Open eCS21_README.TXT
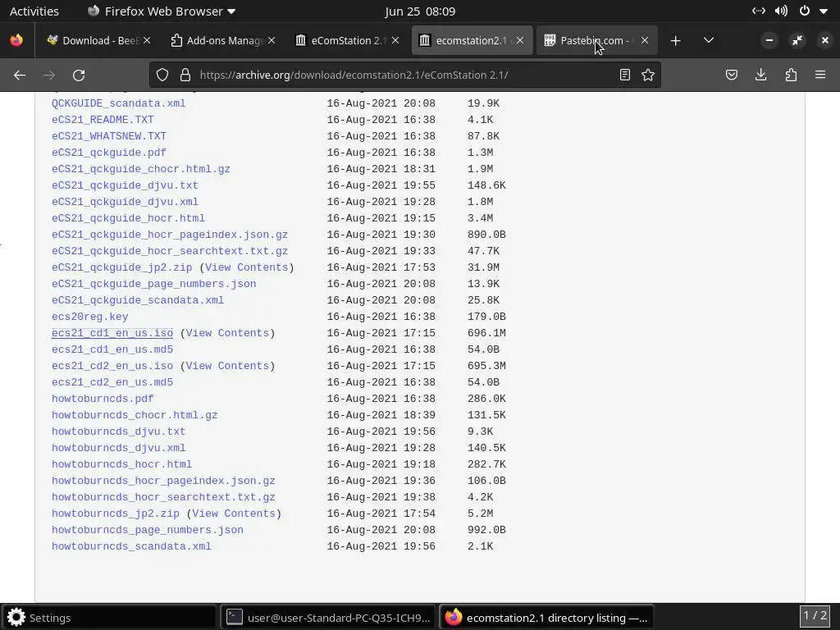Image resolution: width=840 pixels, height=630 pixels. (x=103, y=120)
